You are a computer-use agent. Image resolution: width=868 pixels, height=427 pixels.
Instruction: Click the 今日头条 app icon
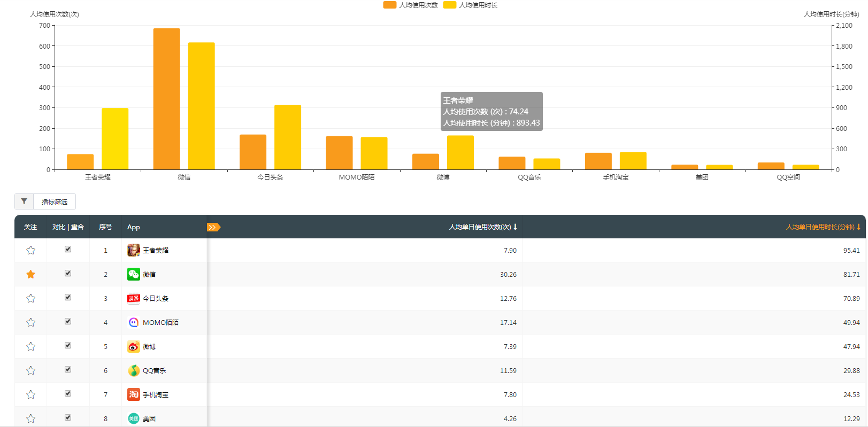[x=134, y=298]
